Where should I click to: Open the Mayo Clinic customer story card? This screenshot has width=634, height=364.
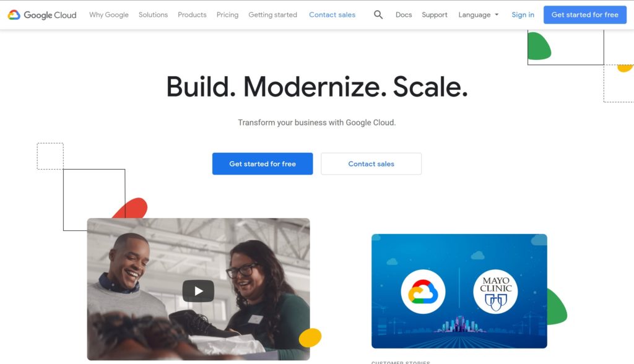459,291
